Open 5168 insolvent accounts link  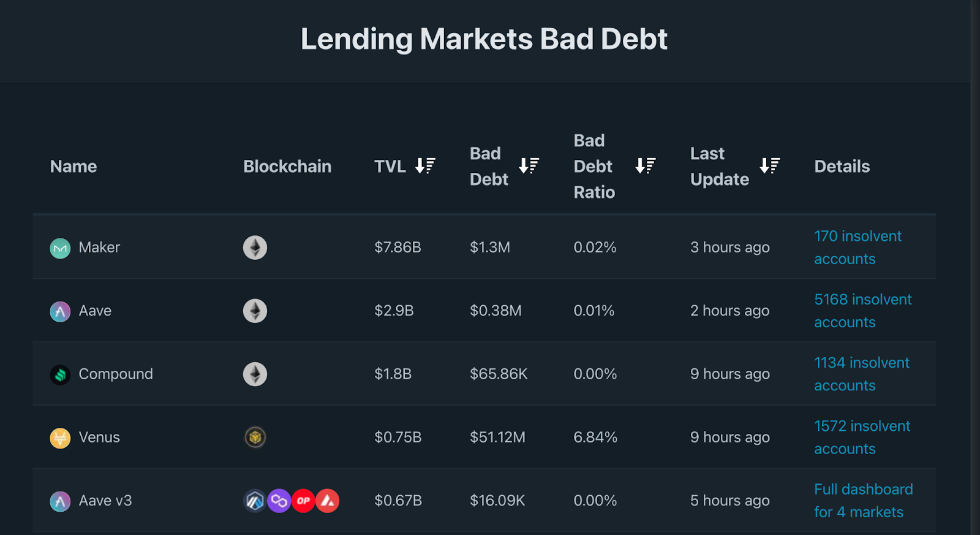tap(862, 311)
